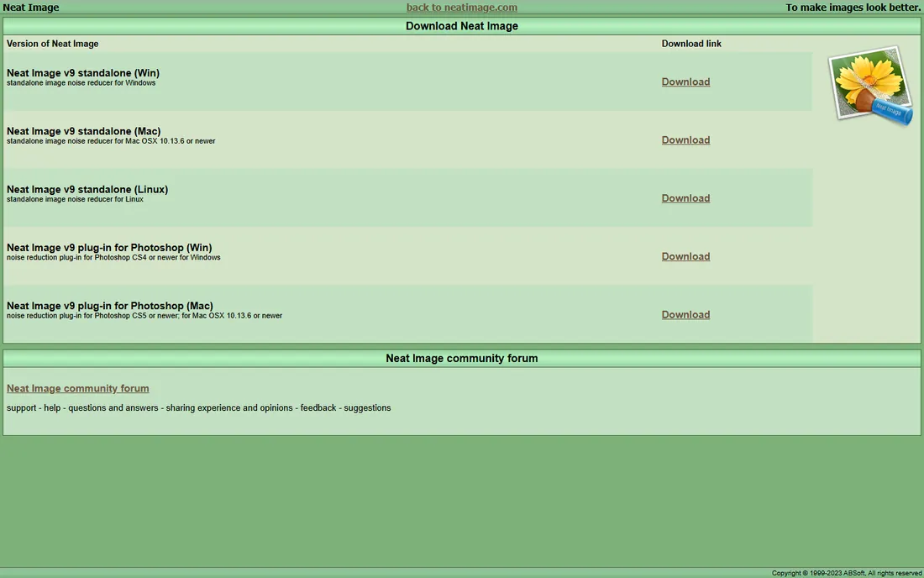Download the Photoshop (Win) plug-in
This screenshot has width=924, height=578.
685,256
